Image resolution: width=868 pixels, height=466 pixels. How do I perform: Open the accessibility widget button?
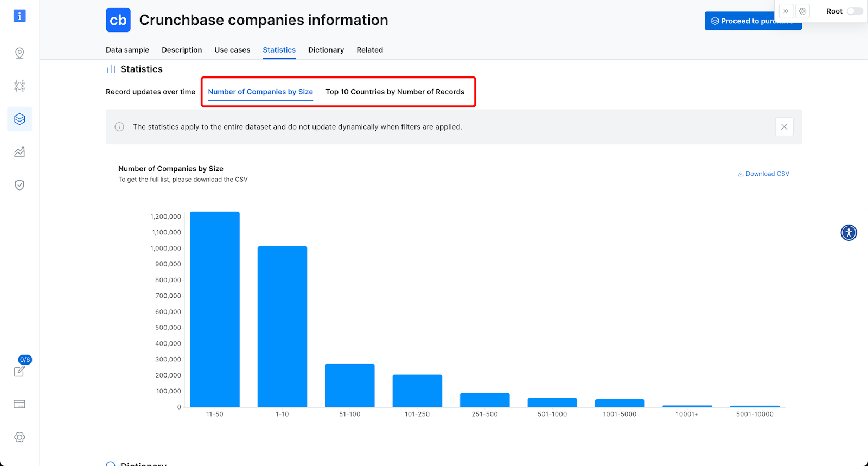click(849, 233)
